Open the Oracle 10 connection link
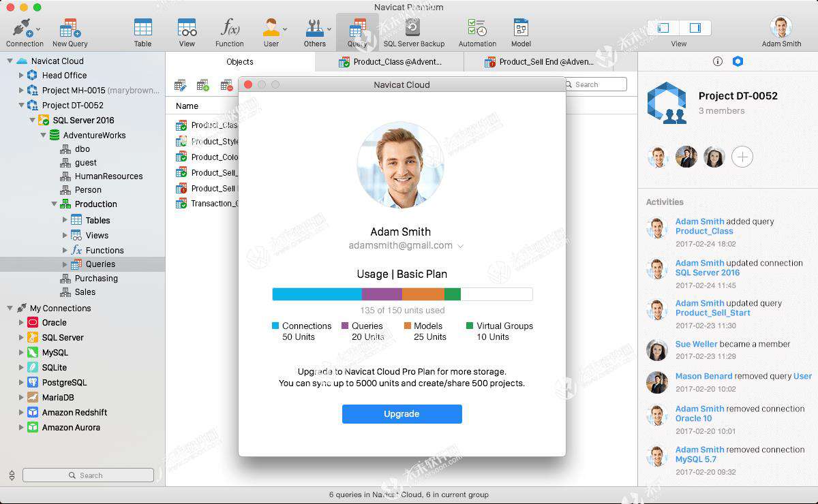The image size is (818, 504). click(693, 419)
